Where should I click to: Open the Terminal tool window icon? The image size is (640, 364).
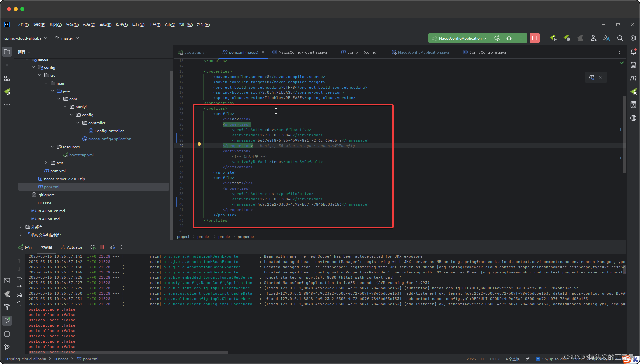click(x=7, y=281)
